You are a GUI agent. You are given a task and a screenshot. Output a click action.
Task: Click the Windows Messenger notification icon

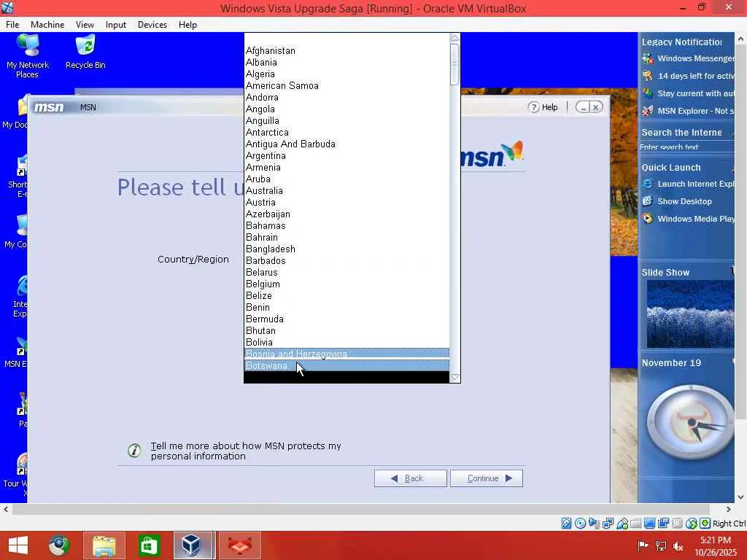pos(648,58)
